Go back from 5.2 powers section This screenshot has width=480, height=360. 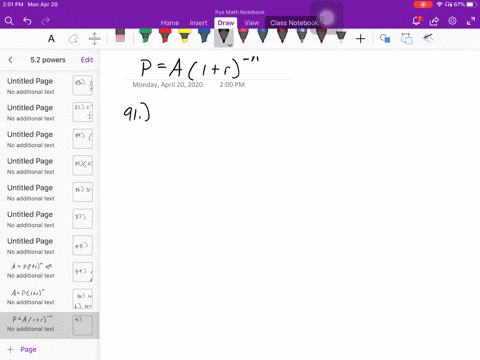point(10,60)
